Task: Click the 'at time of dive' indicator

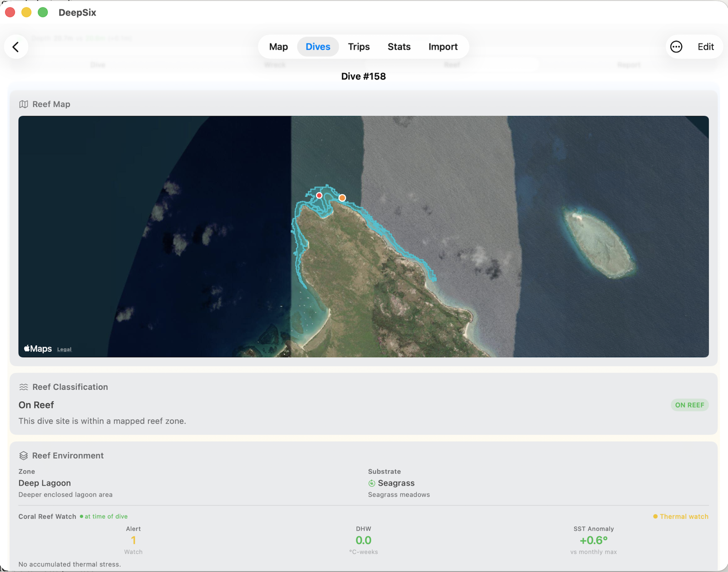Action: tap(104, 516)
